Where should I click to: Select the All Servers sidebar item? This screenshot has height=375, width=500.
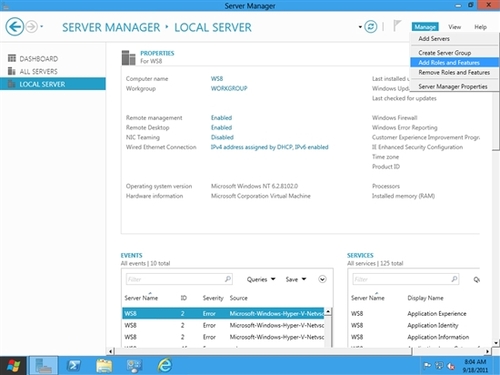click(33, 71)
